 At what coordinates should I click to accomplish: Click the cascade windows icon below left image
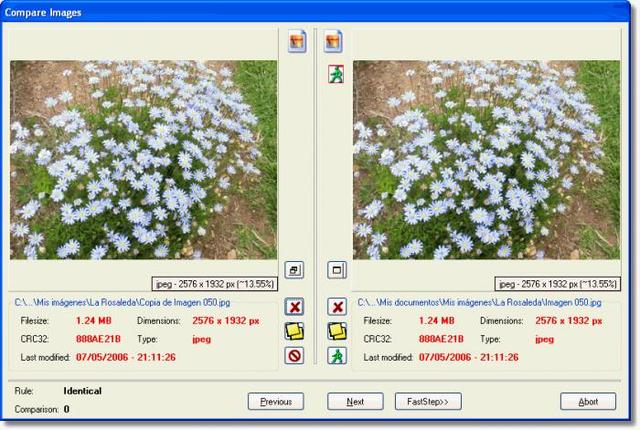294,270
